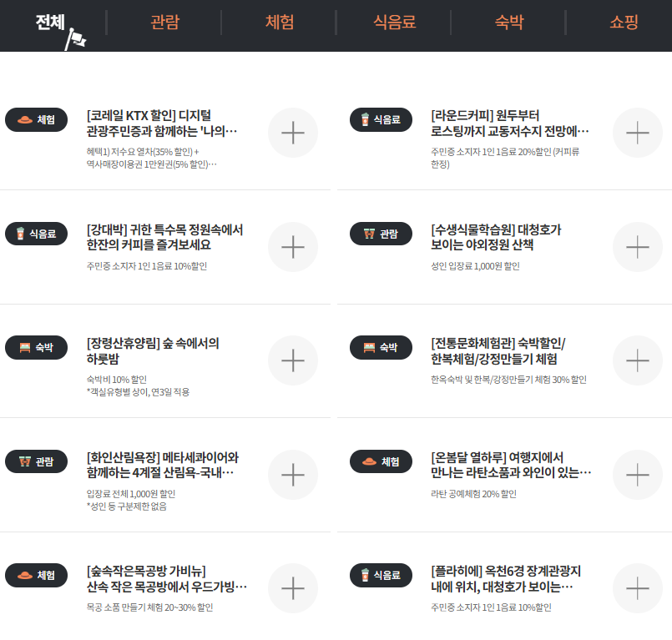Screen dimensions: 672x640
Task: Click the cup icon on 플라히에 식음료 badge
Action: [366, 573]
